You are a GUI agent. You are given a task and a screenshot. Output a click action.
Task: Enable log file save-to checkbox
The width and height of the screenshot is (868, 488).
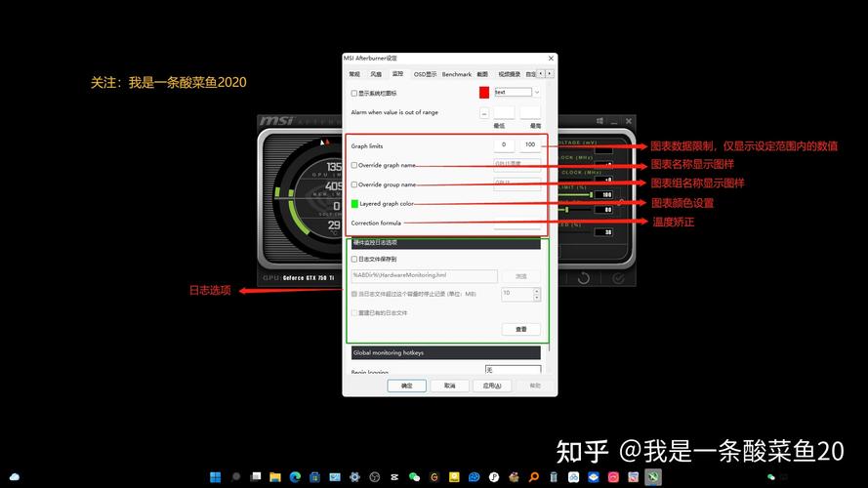coord(354,259)
